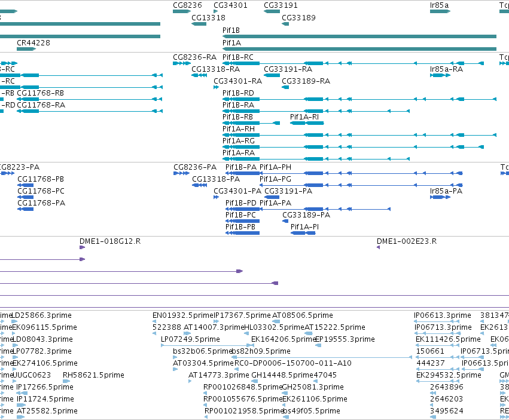Select EST RH58621.5prime
This screenshot has width=509, height=420.
tap(66, 381)
